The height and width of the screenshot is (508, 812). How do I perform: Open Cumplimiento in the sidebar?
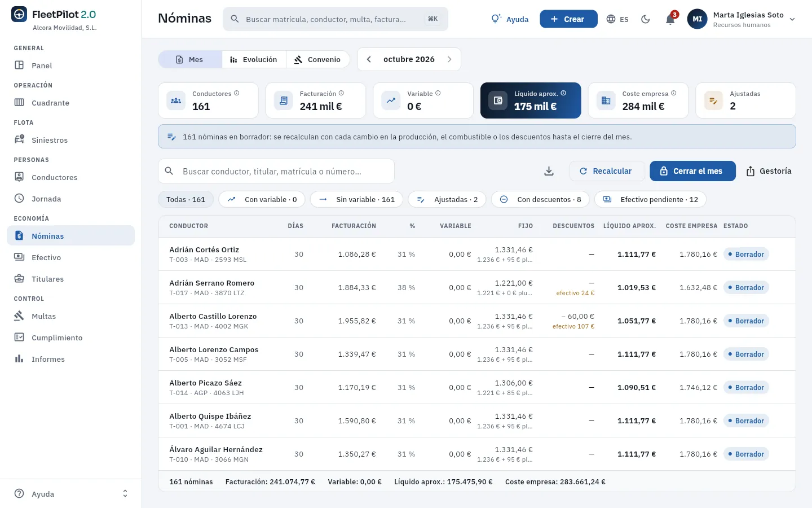[x=71, y=338]
